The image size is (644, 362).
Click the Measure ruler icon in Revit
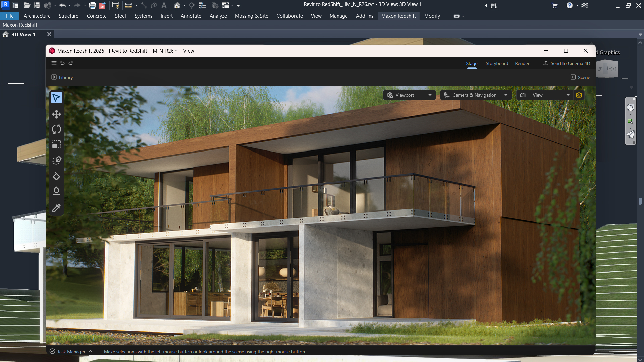tap(128, 5)
